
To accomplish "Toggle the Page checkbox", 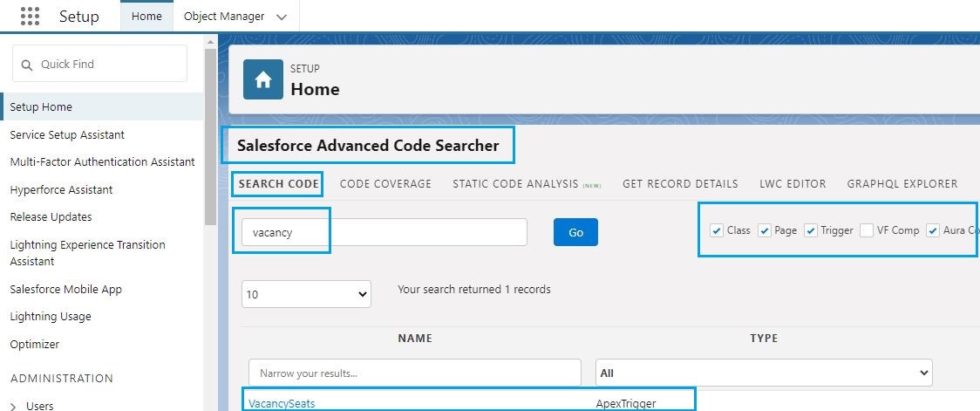I will [765, 231].
